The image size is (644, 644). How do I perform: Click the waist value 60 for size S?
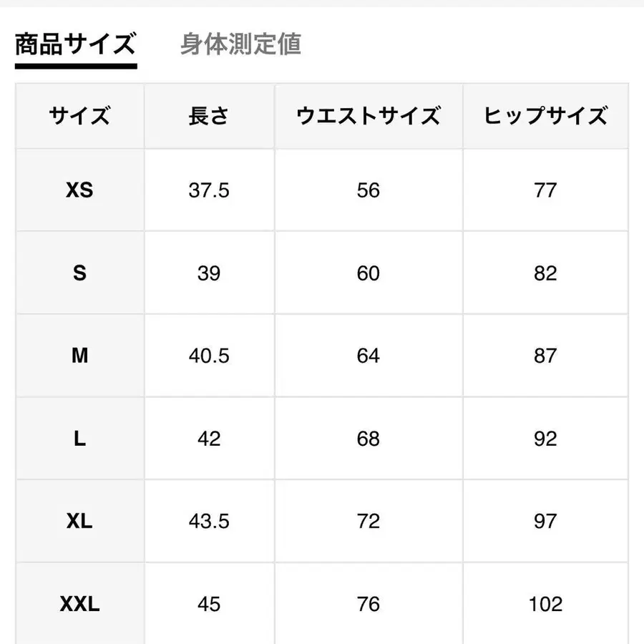click(x=368, y=273)
